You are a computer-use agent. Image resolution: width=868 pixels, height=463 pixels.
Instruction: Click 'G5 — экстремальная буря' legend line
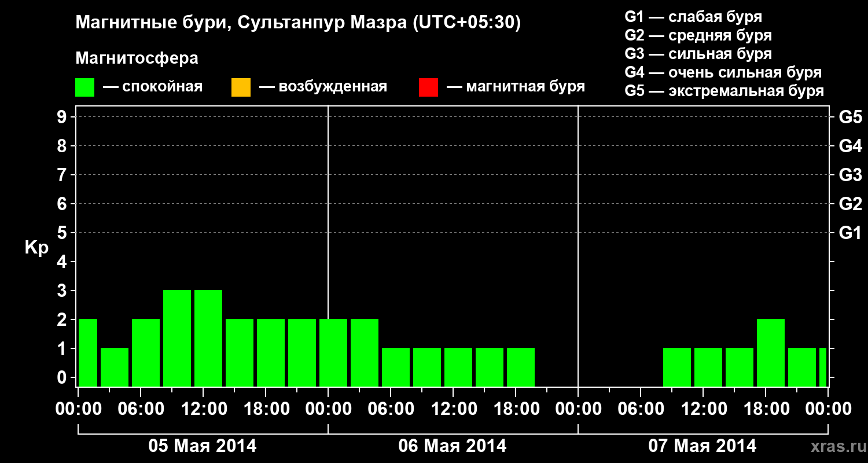[724, 91]
